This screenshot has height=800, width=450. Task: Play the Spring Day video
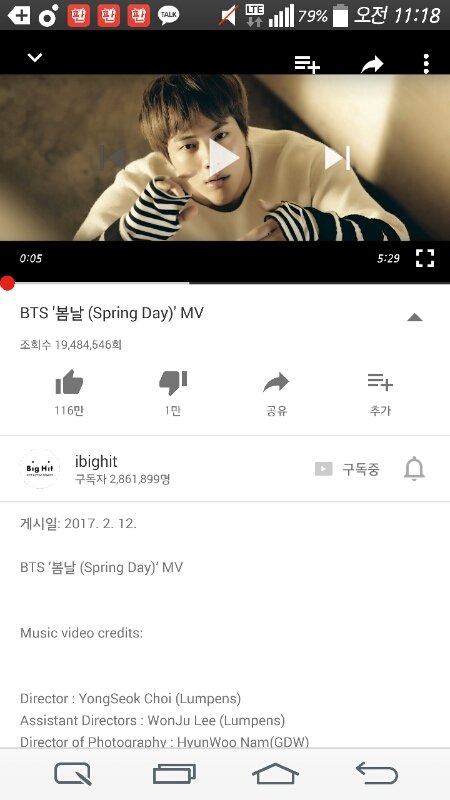223,158
